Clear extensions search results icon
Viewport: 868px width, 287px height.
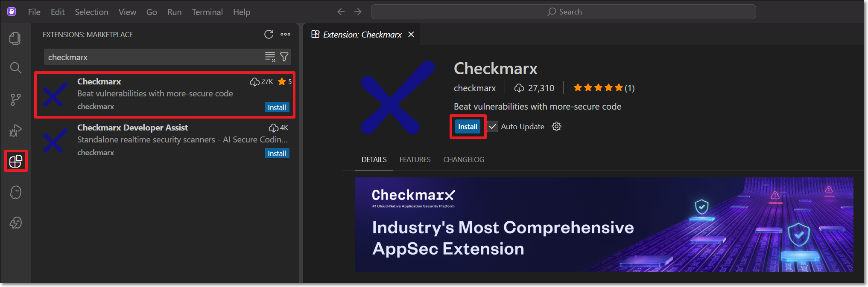[270, 57]
